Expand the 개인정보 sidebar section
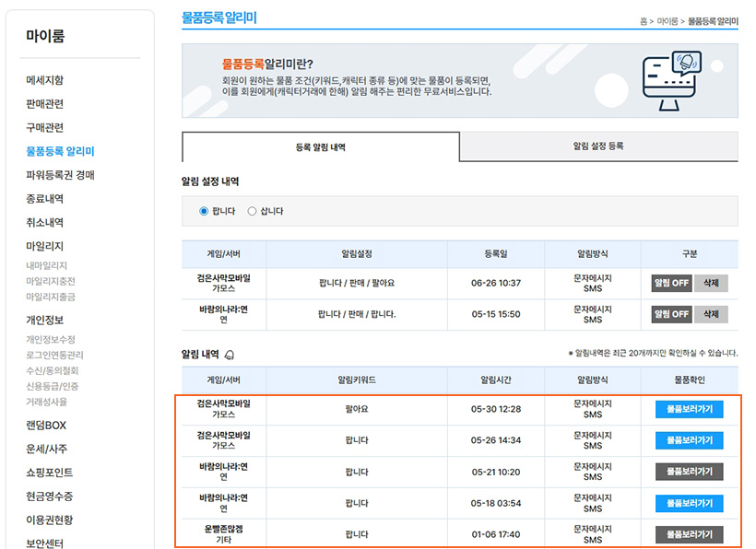Screen dimensions: 756x549 click(x=45, y=320)
